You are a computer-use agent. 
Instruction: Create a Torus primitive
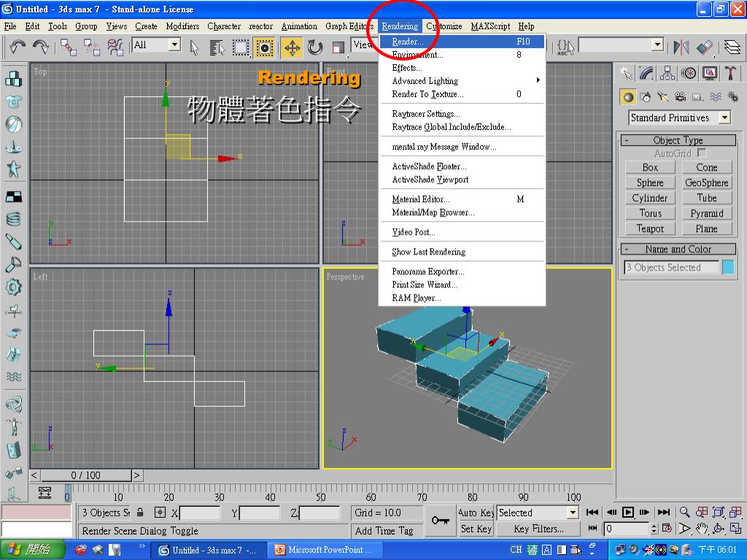650,214
